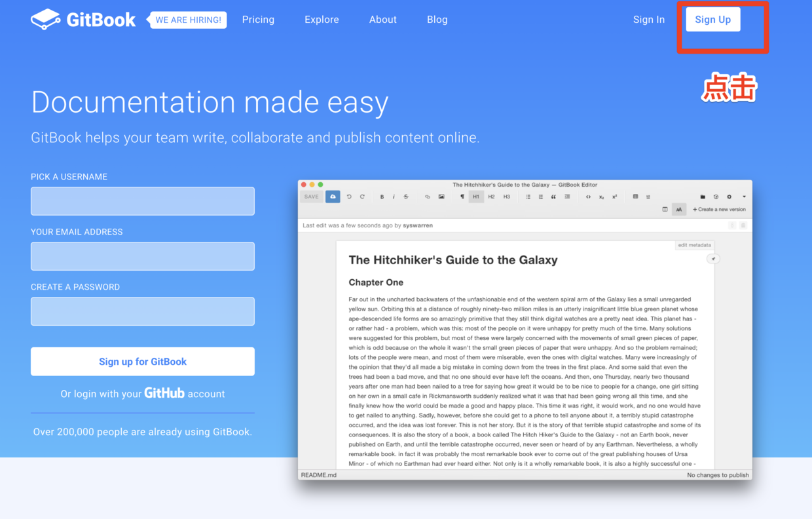Click syswarren author name

pos(418,225)
